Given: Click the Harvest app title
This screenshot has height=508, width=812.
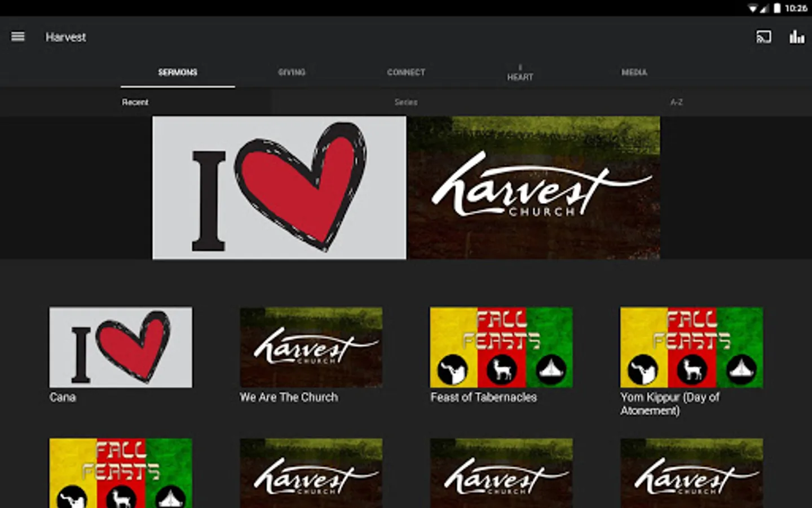Looking at the screenshot, I should click(x=66, y=37).
